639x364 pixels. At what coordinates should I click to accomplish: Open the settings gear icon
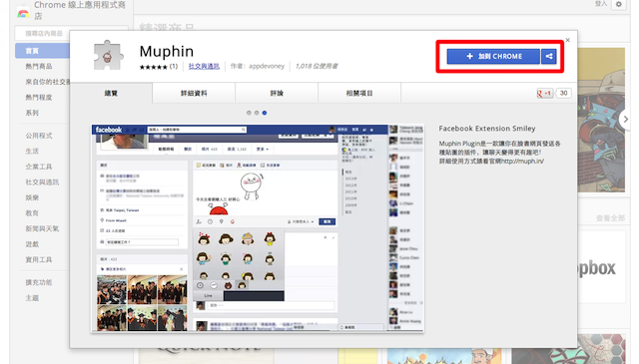pos(619,4)
